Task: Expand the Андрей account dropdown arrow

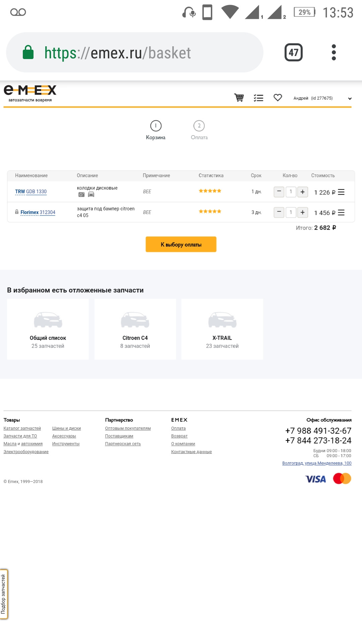Action: point(350,99)
